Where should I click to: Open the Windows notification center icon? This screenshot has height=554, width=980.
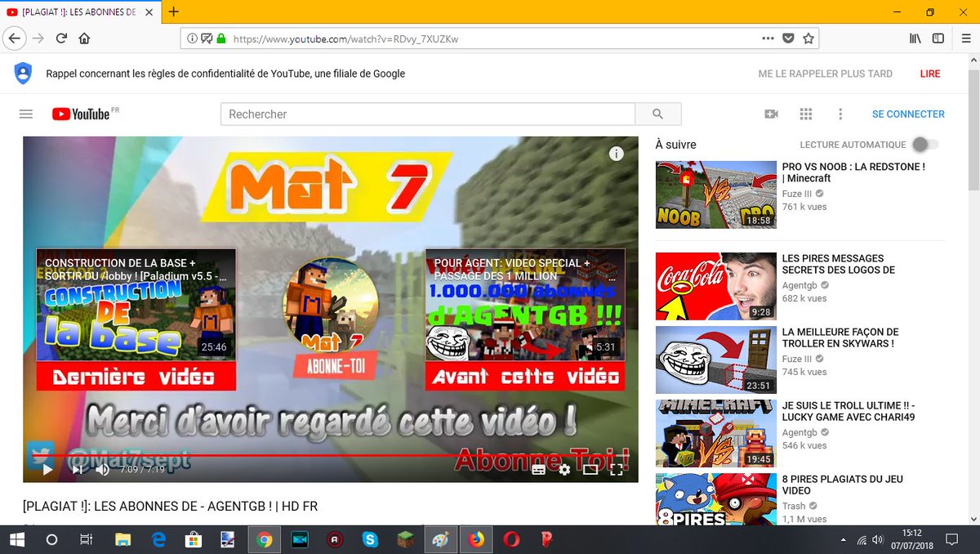(952, 540)
